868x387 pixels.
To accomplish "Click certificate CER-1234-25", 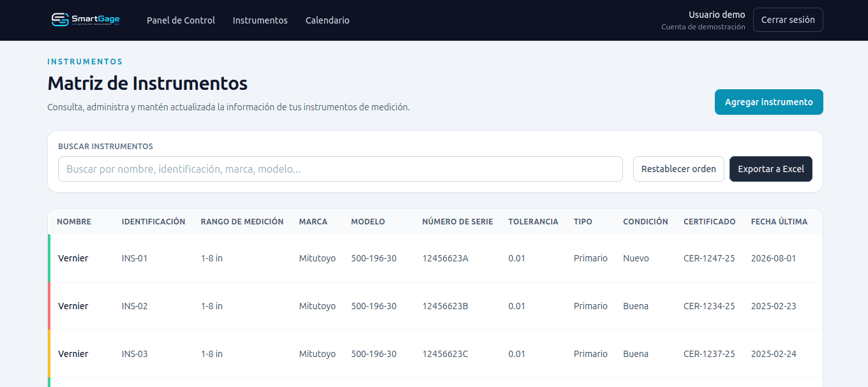I will 709,306.
